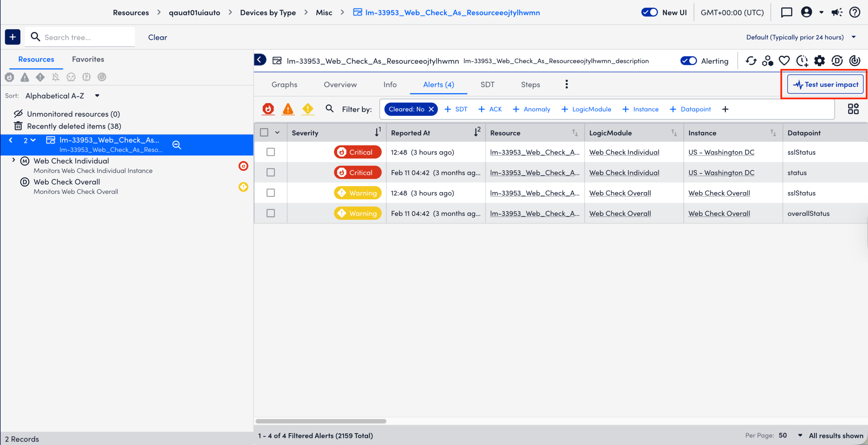This screenshot has width=868, height=445.
Task: Click the refresh sync icon in the header
Action: [751, 61]
